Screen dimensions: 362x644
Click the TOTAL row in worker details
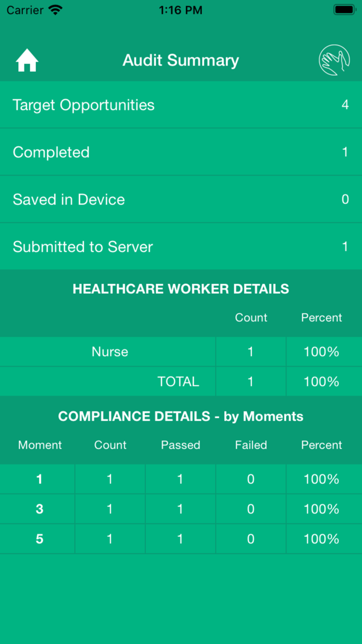(178, 382)
